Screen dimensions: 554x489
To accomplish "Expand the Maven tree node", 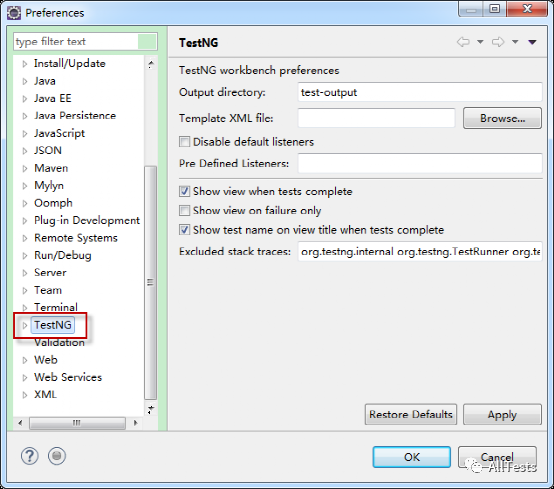I will (25, 169).
